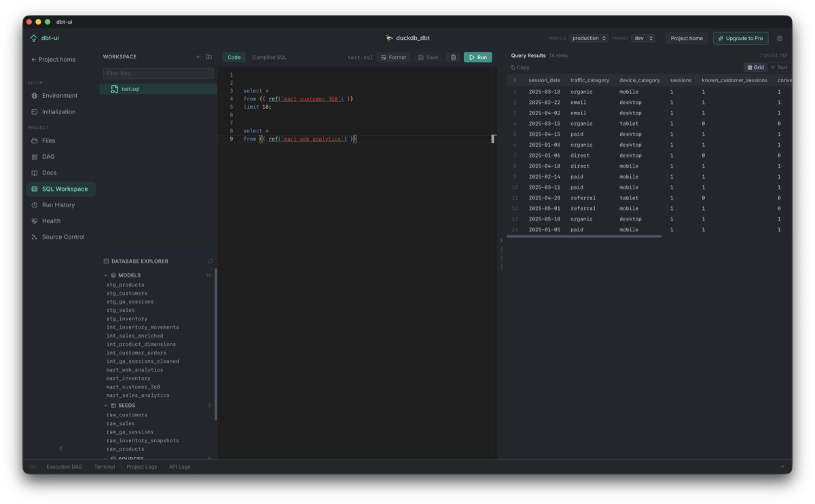
Task: Open settings via the gear icon
Action: 780,38
